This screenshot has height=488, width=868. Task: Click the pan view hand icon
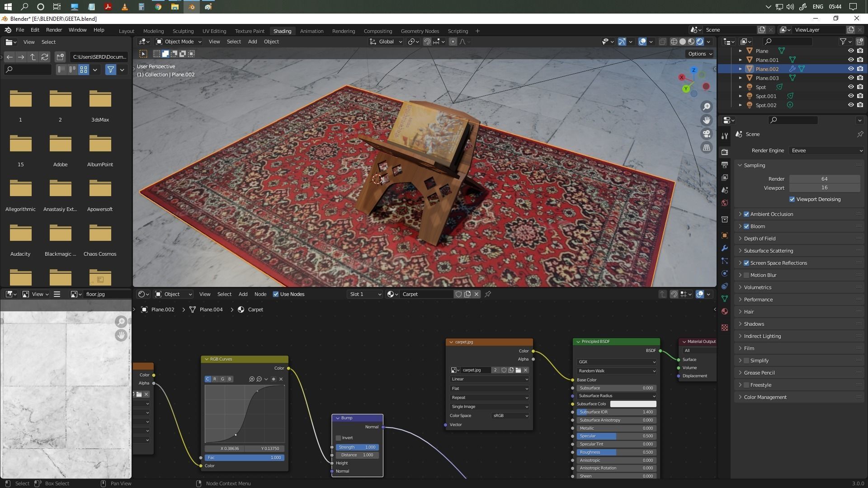706,120
